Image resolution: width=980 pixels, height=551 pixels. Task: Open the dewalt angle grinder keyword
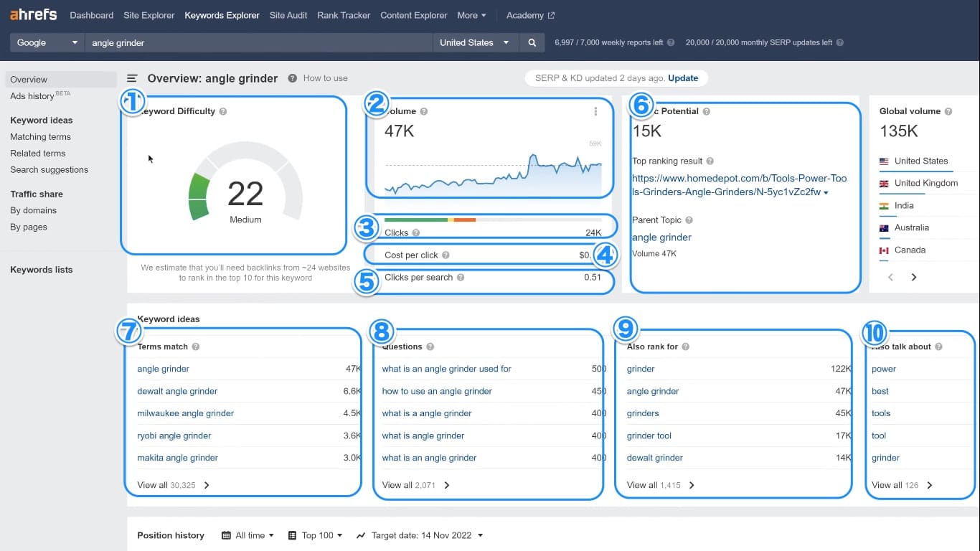pyautogui.click(x=177, y=391)
